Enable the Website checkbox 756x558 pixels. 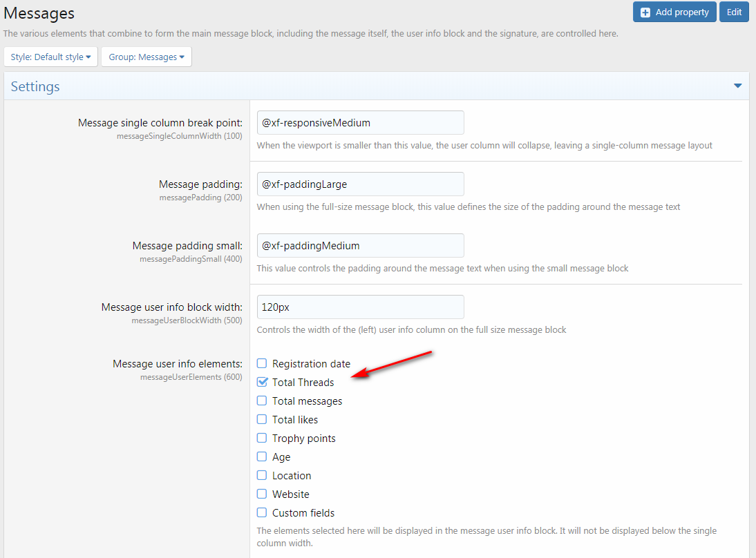262,494
